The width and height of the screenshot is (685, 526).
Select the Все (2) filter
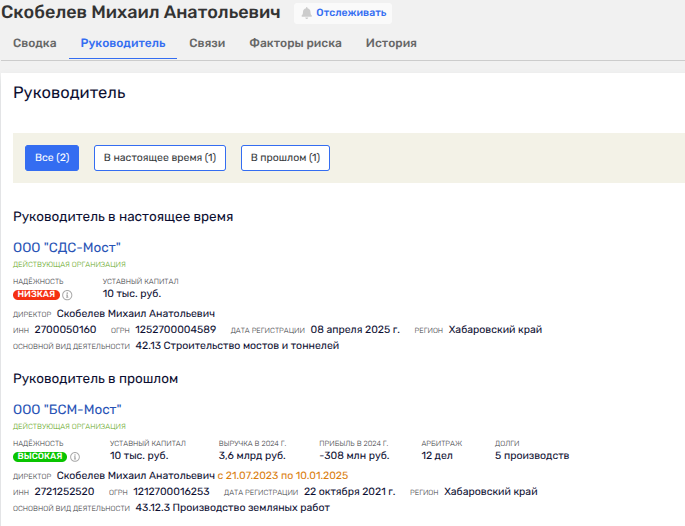tap(52, 158)
